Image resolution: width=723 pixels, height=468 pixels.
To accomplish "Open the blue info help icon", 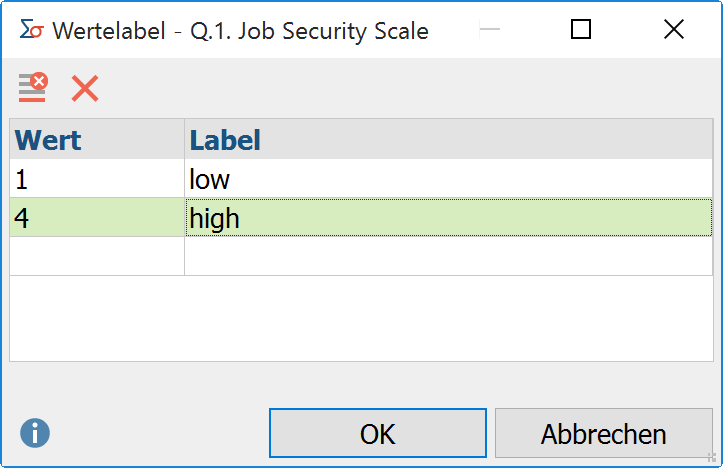I will pyautogui.click(x=35, y=433).
